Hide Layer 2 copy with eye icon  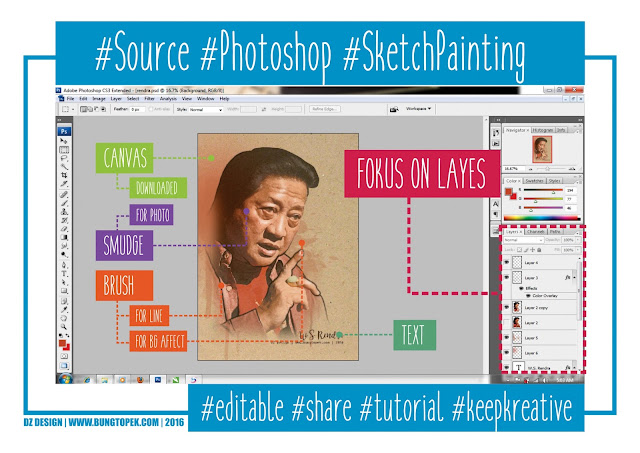coord(507,307)
